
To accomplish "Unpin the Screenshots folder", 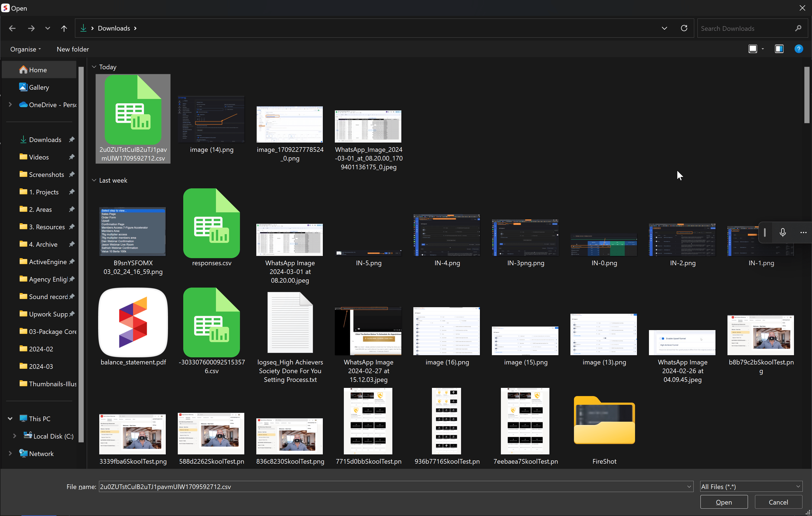I will click(72, 174).
